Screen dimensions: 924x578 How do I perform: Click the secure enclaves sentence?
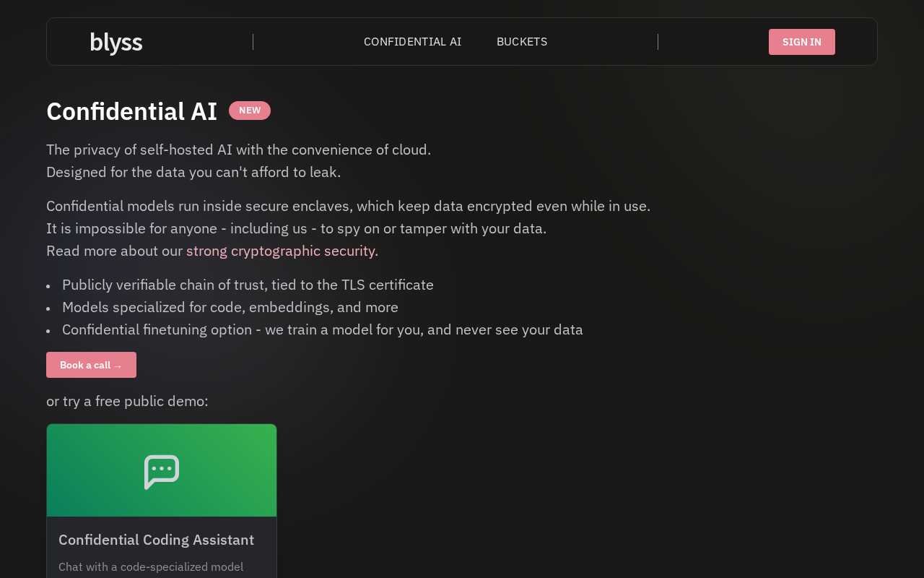(348, 206)
